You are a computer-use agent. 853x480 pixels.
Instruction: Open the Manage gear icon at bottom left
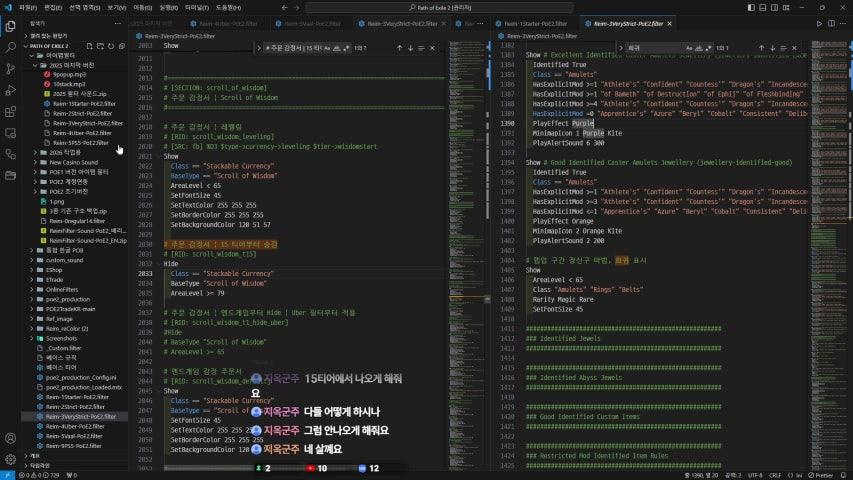click(x=11, y=460)
